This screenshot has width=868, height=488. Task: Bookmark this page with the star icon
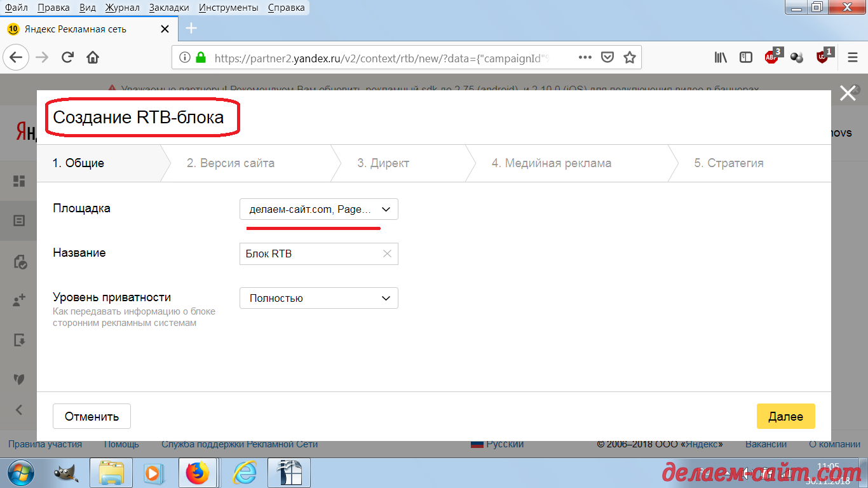pos(629,57)
